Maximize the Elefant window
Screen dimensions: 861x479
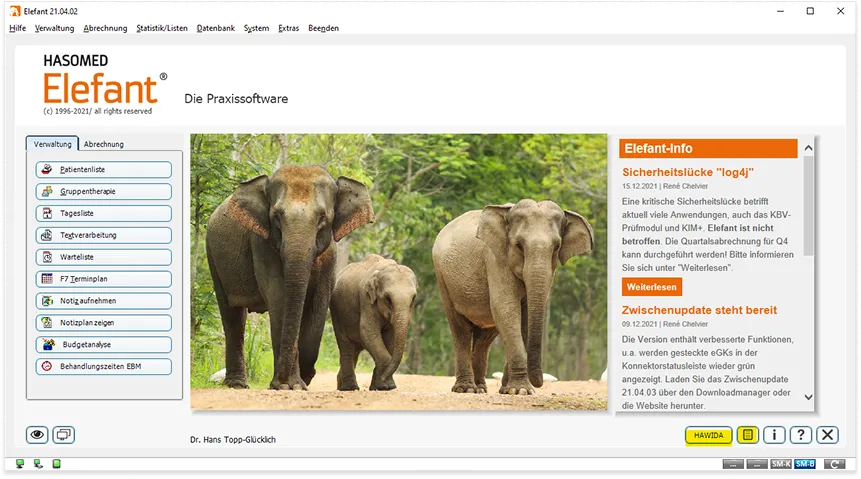pos(810,11)
